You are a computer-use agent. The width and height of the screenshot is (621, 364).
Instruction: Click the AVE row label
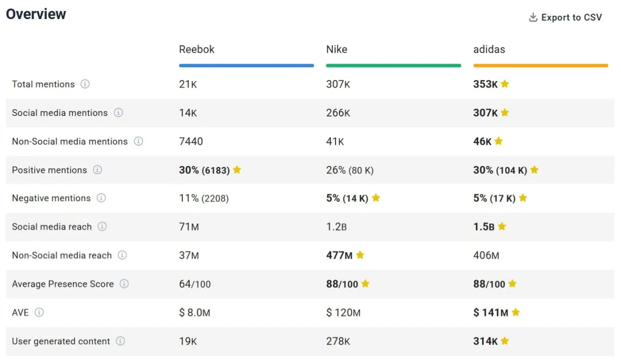pyautogui.click(x=20, y=312)
